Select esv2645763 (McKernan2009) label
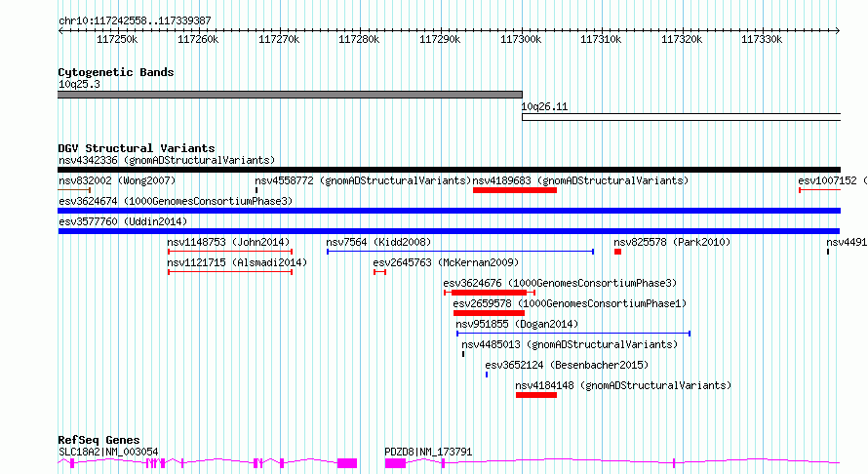This screenshot has height=474, width=868. click(x=446, y=262)
